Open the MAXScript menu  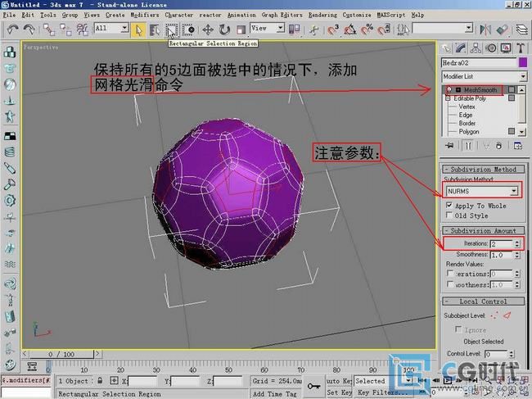tap(391, 15)
